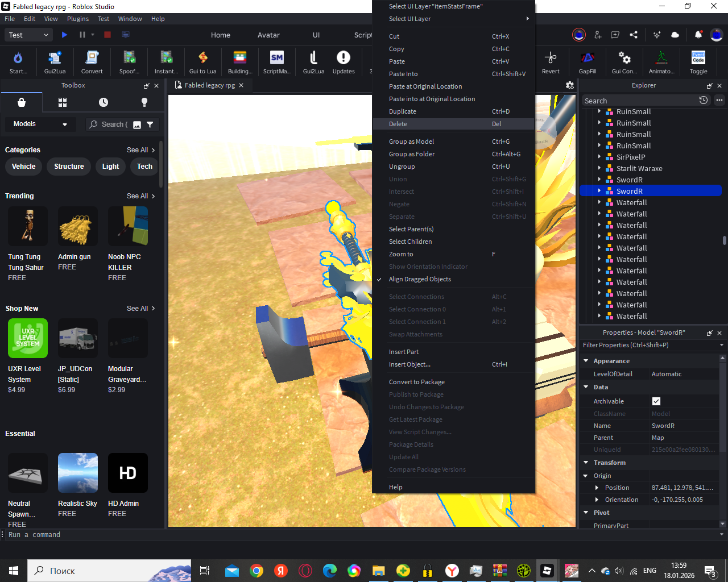Select the Structure category chip
This screenshot has height=582, width=728.
pos(69,167)
